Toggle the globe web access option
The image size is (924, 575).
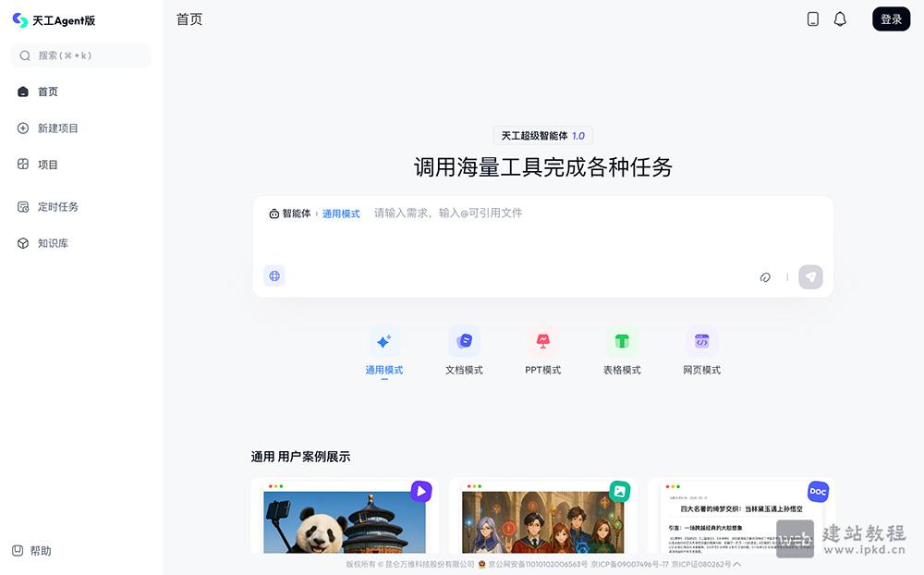pos(274,275)
